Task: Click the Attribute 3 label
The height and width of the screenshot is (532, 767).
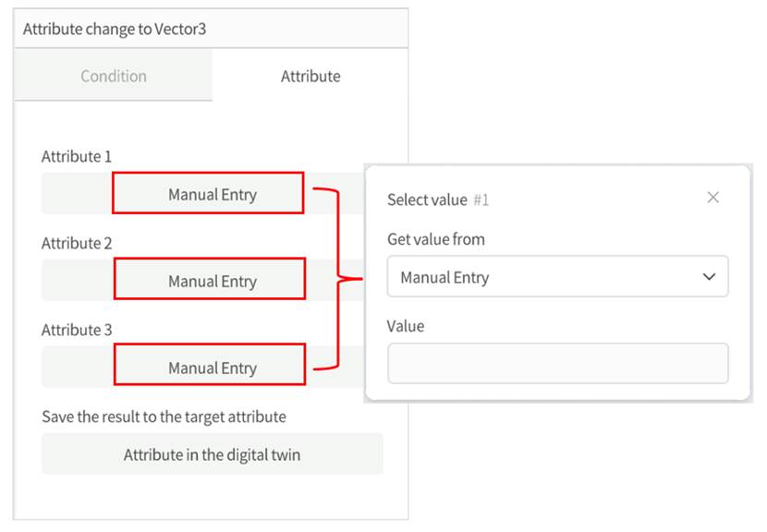Action: (x=77, y=330)
